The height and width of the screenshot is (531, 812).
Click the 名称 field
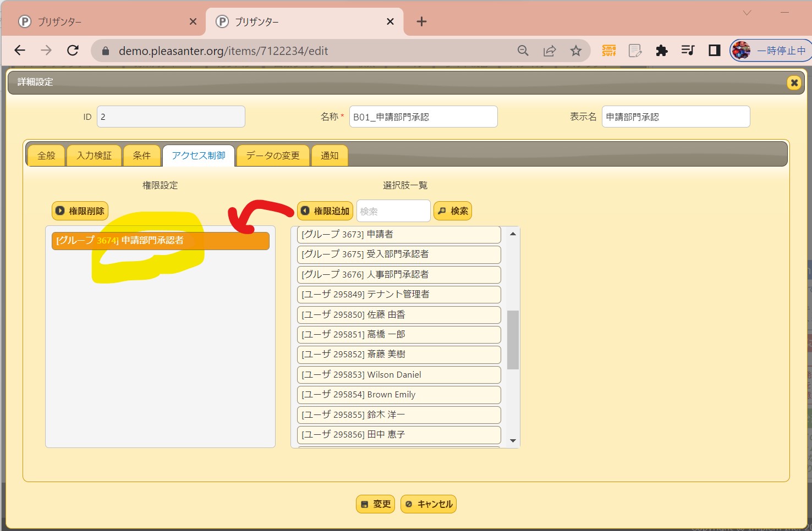point(424,117)
